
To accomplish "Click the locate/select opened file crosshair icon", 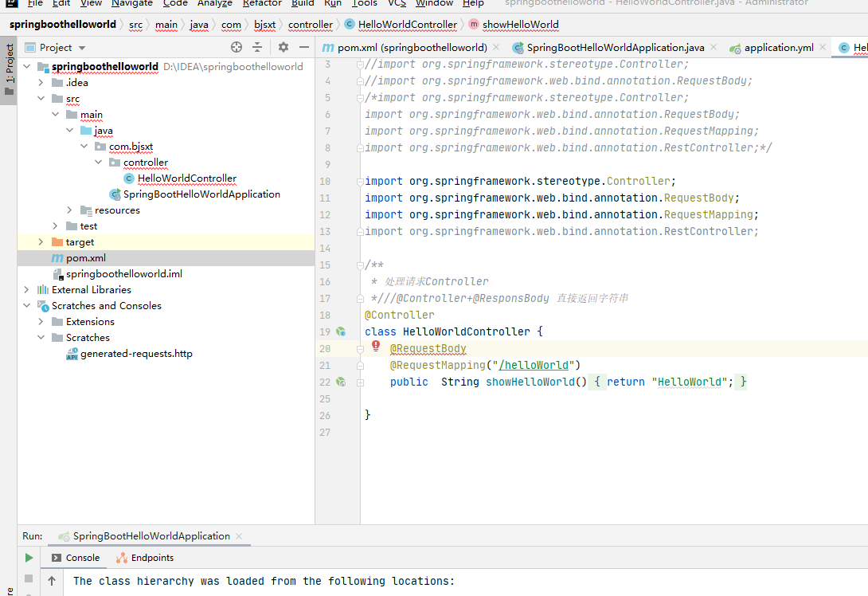I will [x=237, y=47].
